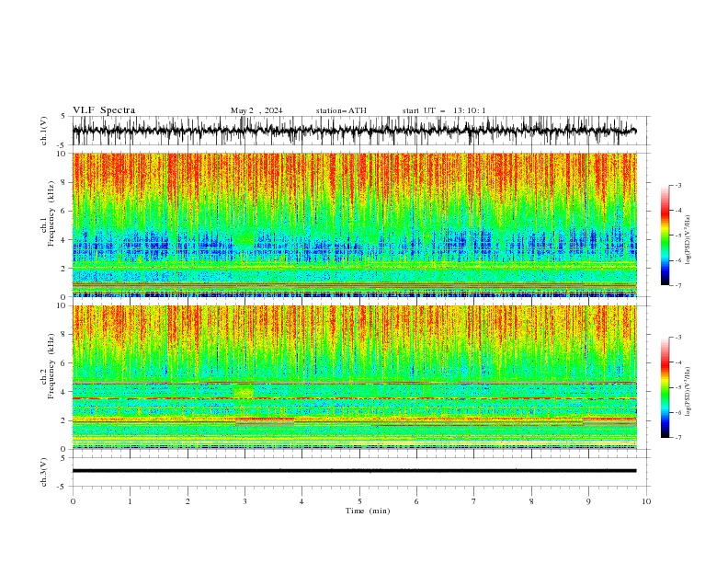Click the '6' tick on ch.2 frequency axis
The width and height of the screenshot is (728, 563).
64,362
